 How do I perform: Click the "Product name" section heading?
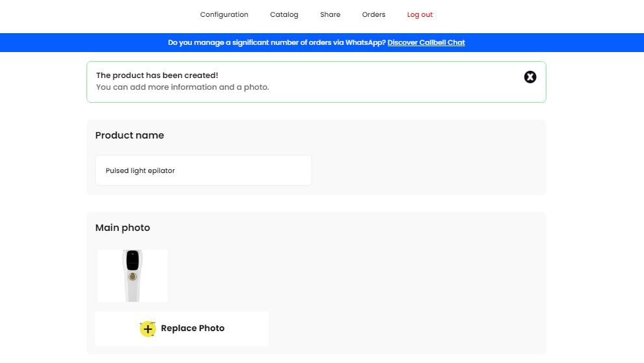(129, 135)
